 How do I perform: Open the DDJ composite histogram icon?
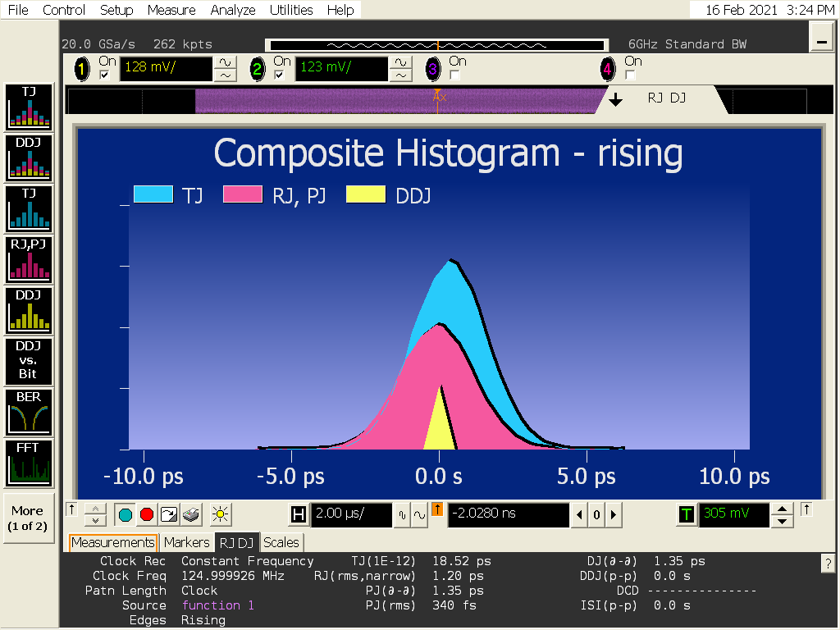click(29, 157)
